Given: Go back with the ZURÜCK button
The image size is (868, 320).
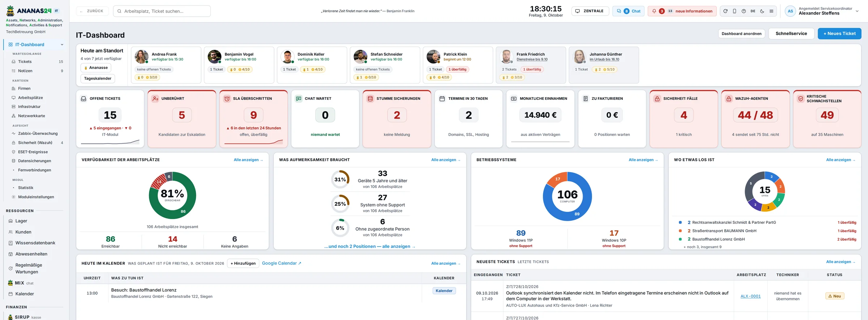Looking at the screenshot, I should coord(92,11).
